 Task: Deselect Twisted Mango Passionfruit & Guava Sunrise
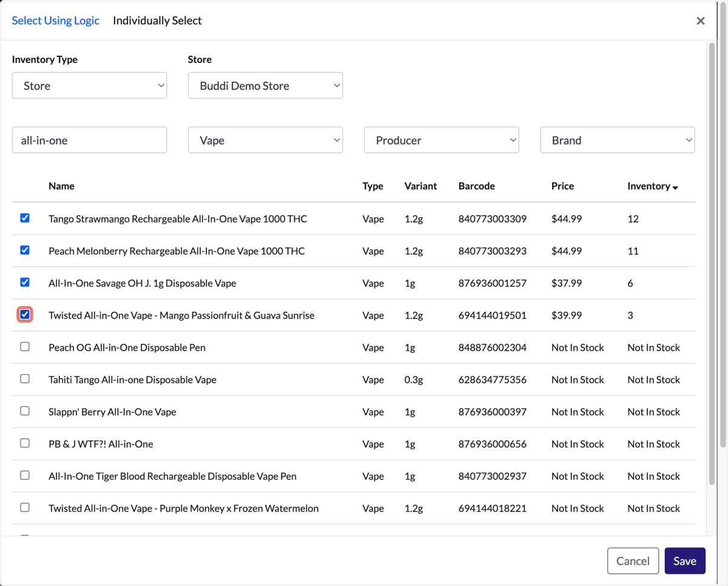coord(25,314)
